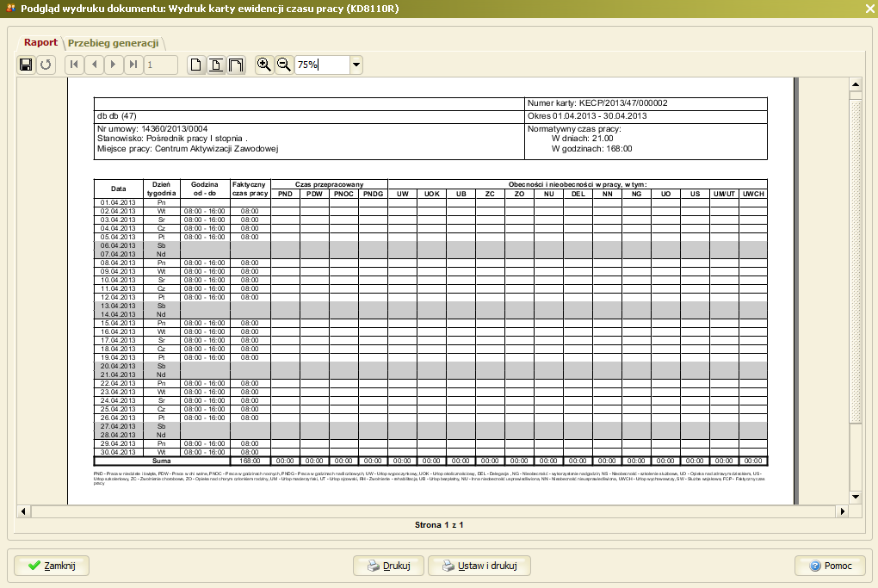Click 'Numer karty: KECP/2013/47/000002' text
This screenshot has width=878, height=588.
(x=597, y=103)
